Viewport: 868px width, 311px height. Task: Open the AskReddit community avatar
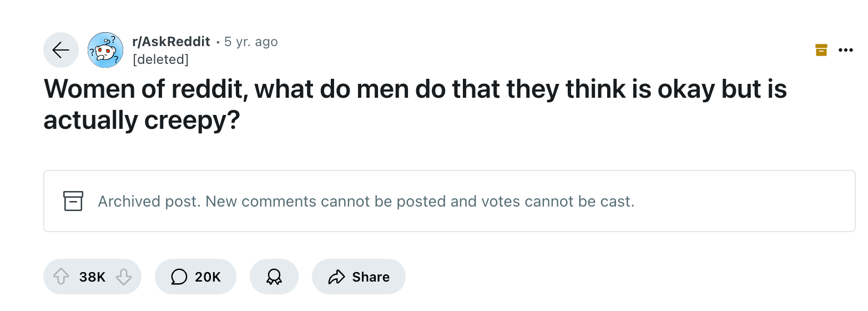pyautogui.click(x=105, y=50)
